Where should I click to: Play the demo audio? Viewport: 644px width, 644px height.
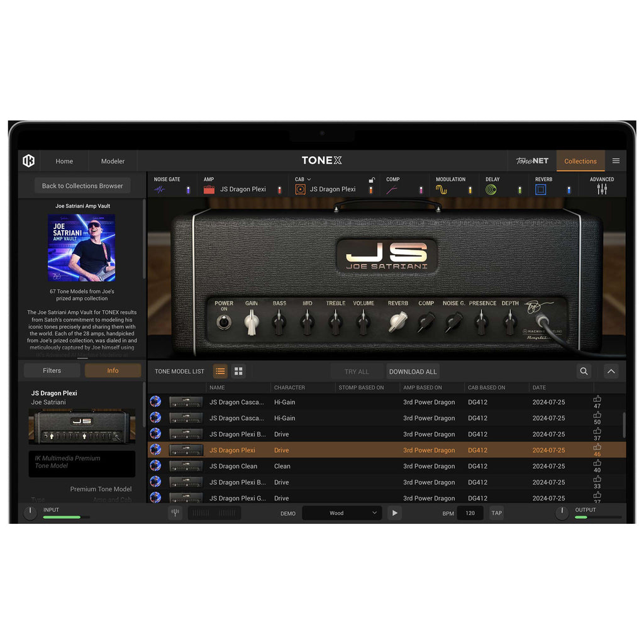tap(395, 513)
